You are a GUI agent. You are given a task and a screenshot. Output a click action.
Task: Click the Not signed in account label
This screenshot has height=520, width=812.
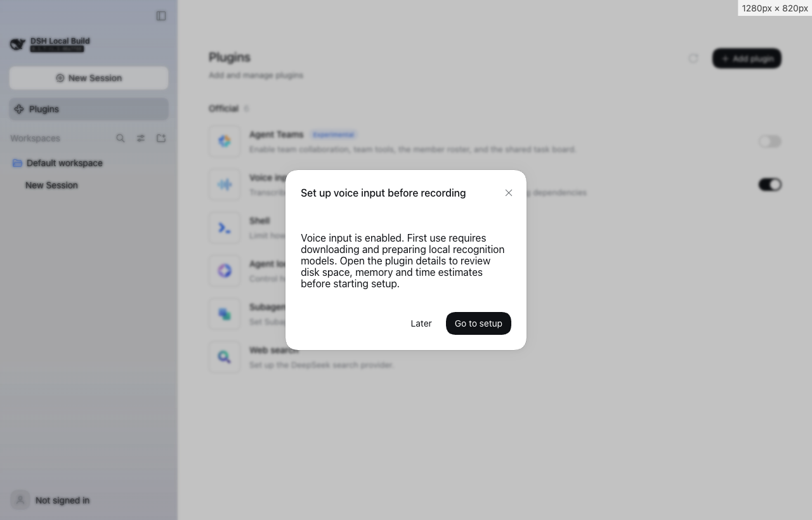(62, 500)
